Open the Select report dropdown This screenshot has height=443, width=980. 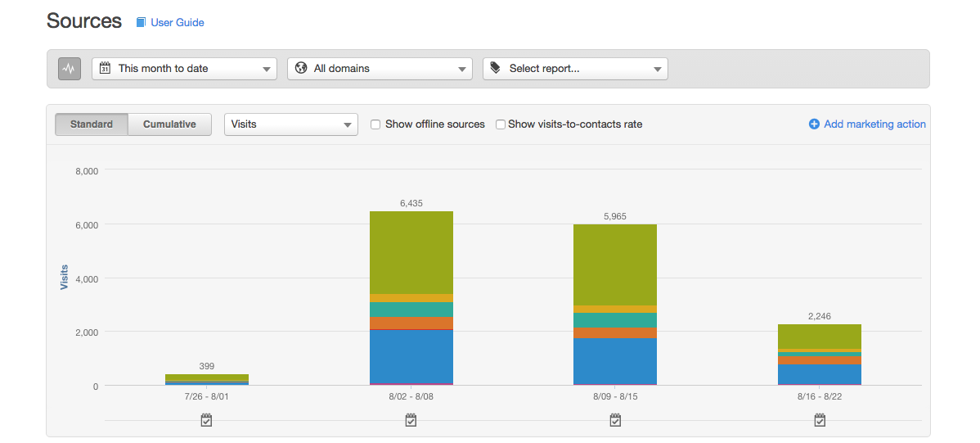(576, 69)
